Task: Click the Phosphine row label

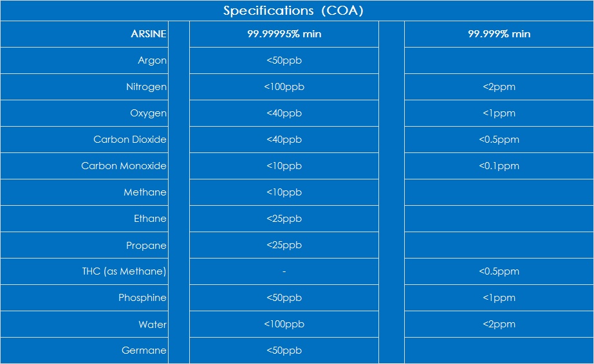Action: tap(142, 298)
